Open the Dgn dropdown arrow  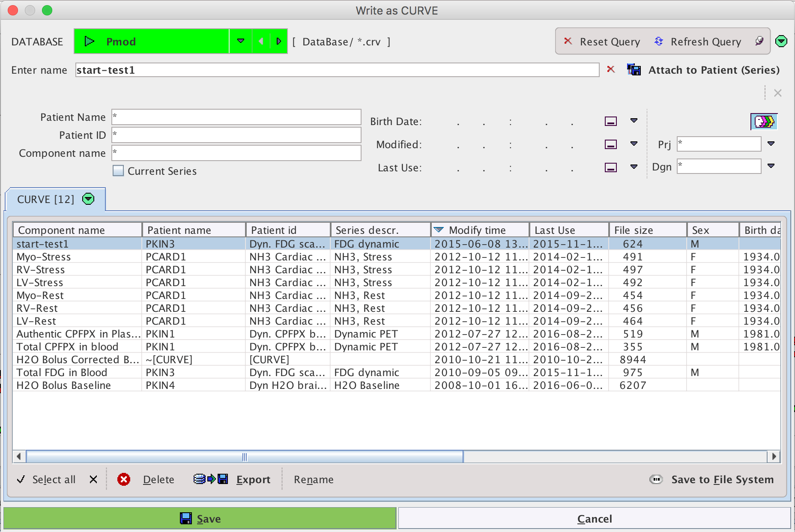771,166
